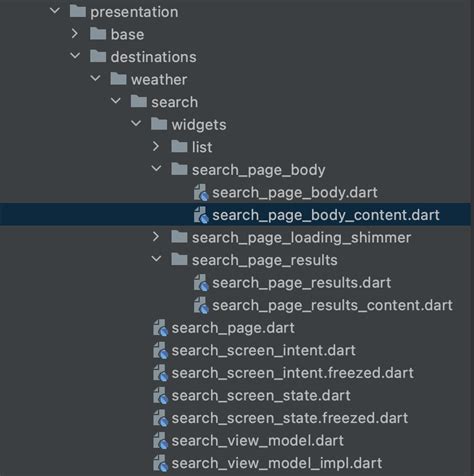The image size is (474, 476).
Task: Click the Dart icon of search_page_body.dart
Action: (201, 193)
